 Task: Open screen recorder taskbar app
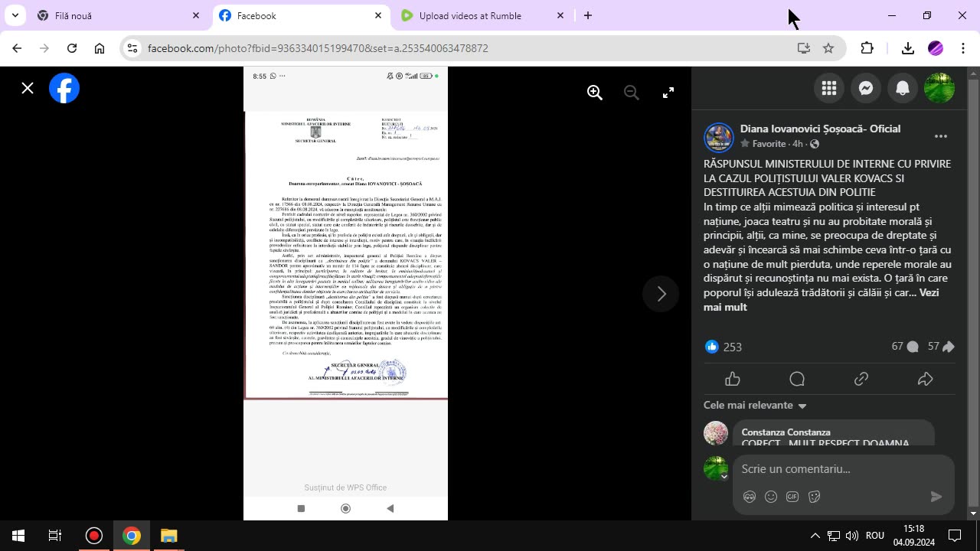click(x=94, y=536)
